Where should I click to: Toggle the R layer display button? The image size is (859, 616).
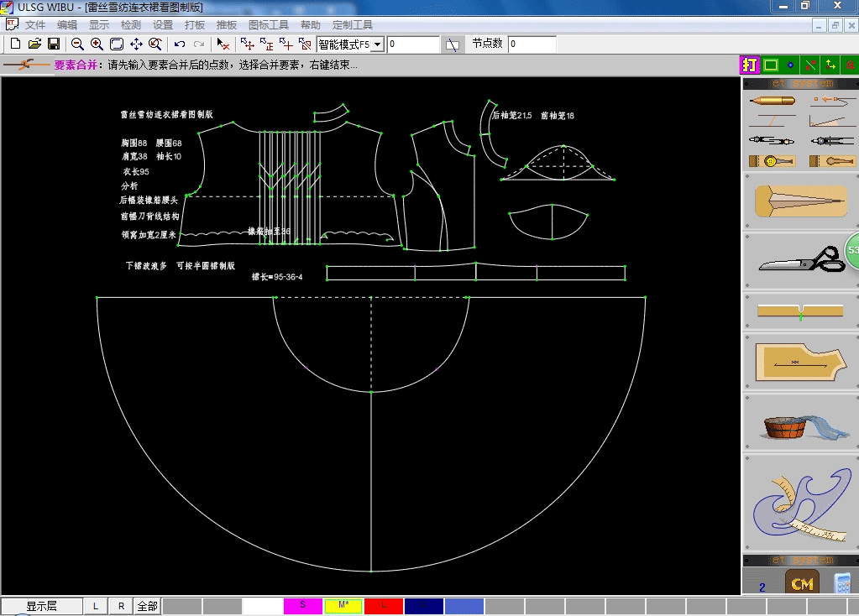tap(121, 606)
